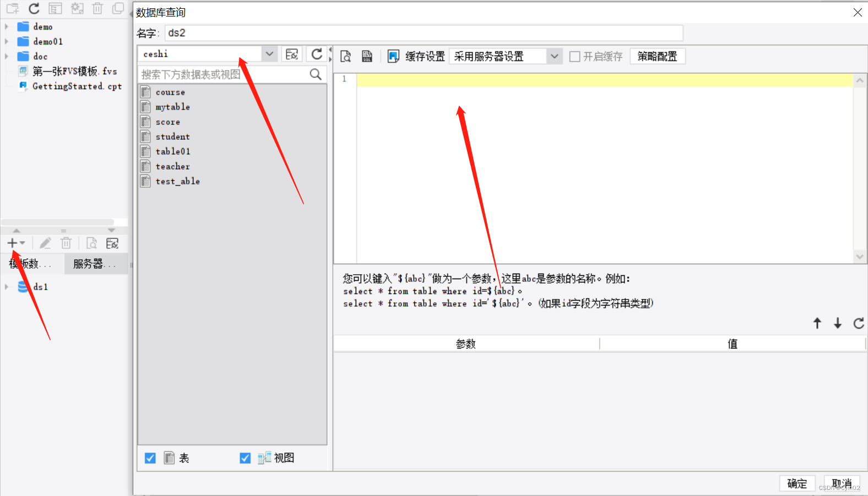The width and height of the screenshot is (868, 496).
Task: Click the SQL editor scrollbar down arrow
Action: (860, 257)
